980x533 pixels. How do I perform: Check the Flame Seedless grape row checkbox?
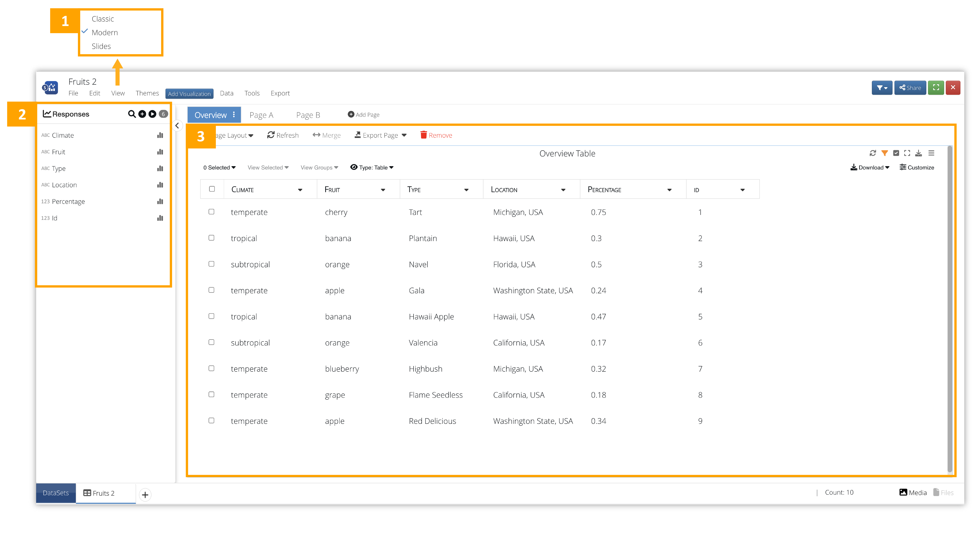click(x=211, y=394)
